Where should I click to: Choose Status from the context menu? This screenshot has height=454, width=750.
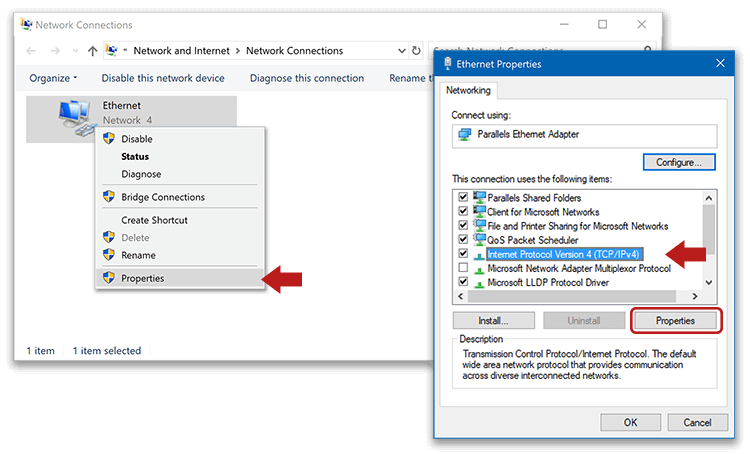pyautogui.click(x=180, y=156)
